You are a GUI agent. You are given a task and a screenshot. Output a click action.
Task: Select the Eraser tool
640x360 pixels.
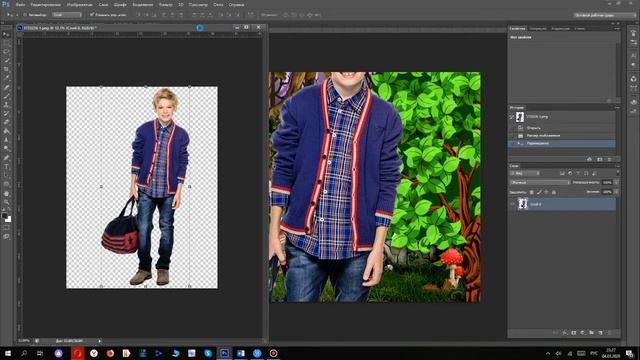point(7,122)
